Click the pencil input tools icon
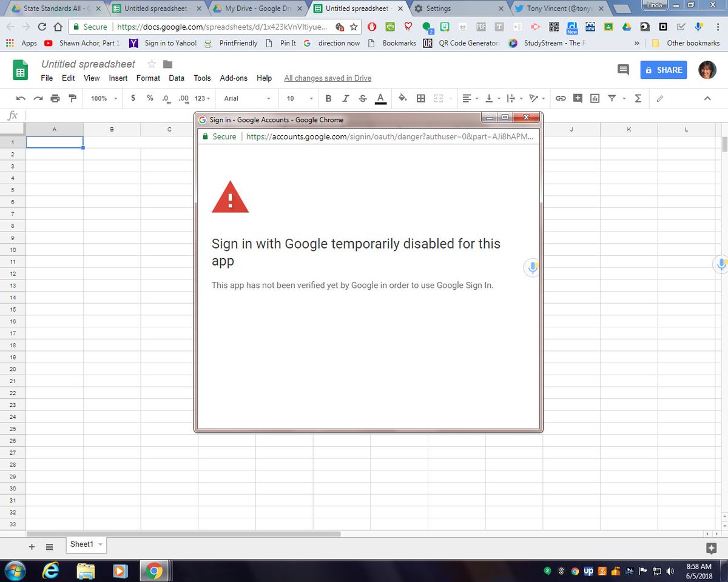 660,98
